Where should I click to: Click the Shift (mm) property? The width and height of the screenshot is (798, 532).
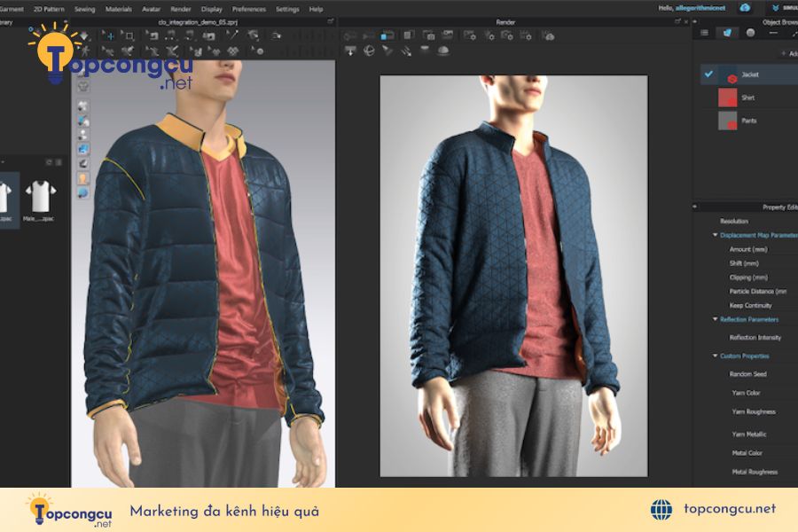pos(744,263)
